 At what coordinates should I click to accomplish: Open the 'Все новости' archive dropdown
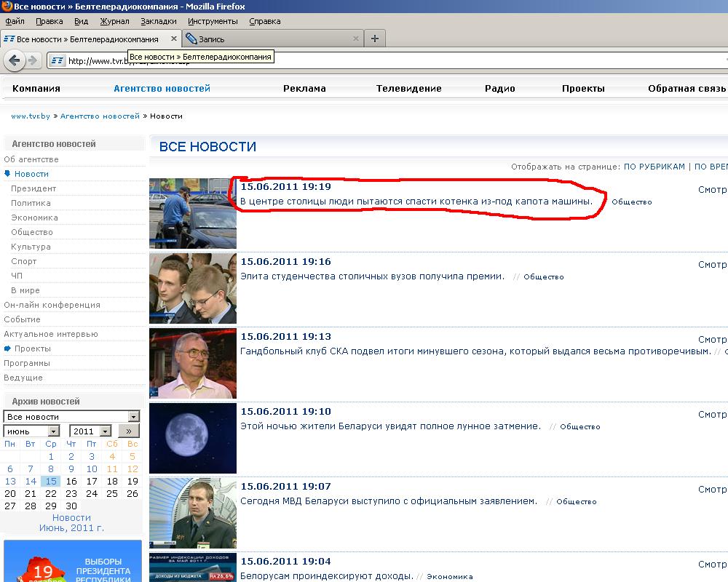(71, 416)
